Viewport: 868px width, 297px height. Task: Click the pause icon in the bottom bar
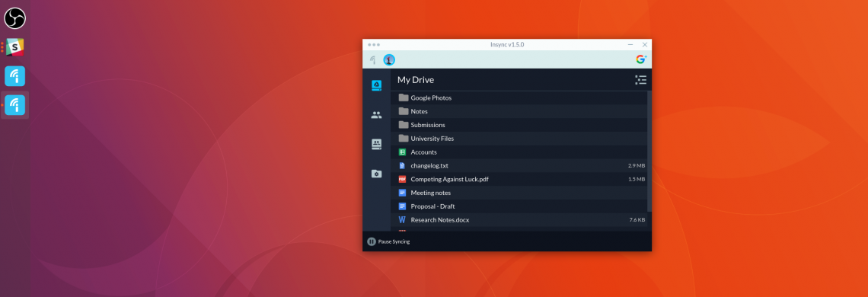coord(372,241)
